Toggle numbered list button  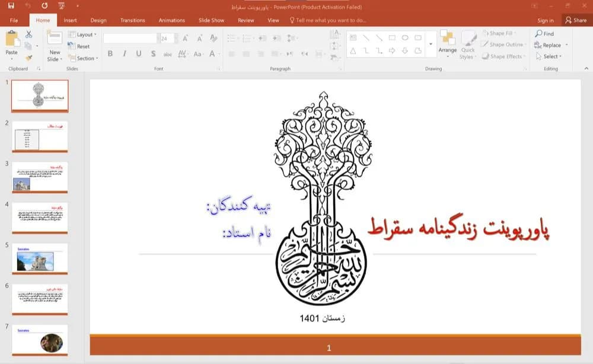pyautogui.click(x=247, y=38)
